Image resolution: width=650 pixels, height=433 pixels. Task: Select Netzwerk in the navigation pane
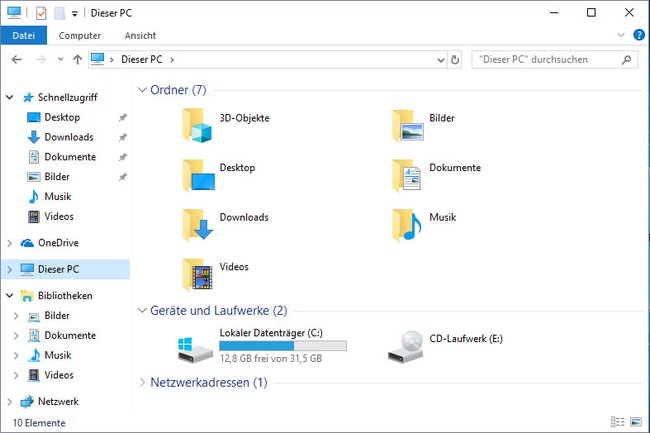(58, 402)
